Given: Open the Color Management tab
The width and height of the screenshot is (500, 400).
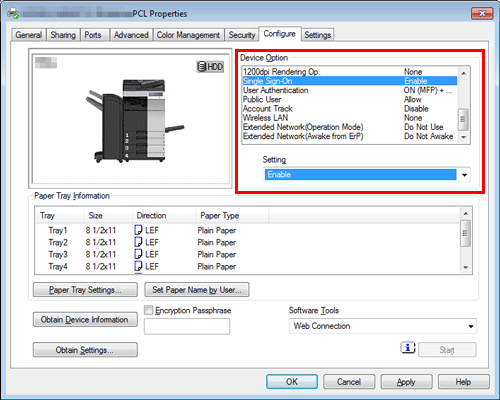Looking at the screenshot, I should (x=188, y=35).
